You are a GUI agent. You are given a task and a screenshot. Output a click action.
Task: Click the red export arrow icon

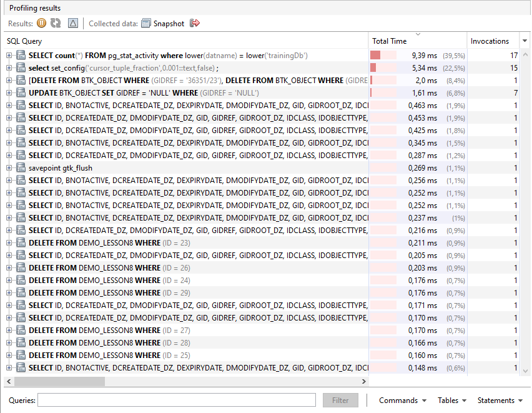(195, 23)
